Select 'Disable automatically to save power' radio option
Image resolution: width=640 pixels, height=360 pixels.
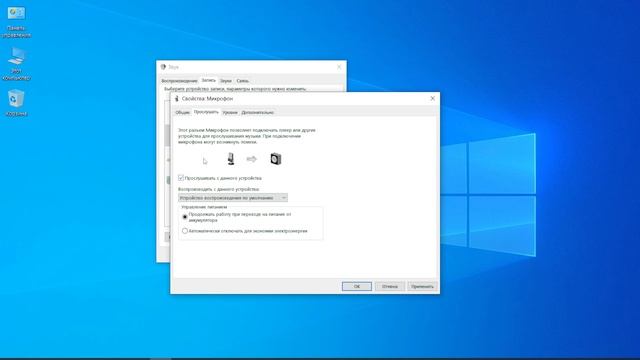coord(185,231)
